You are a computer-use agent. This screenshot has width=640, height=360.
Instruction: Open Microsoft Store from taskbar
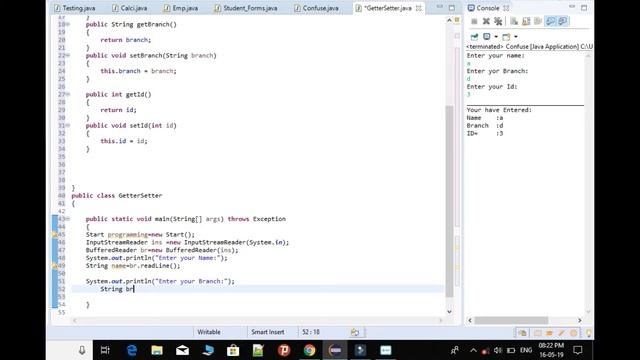pyautogui.click(x=233, y=350)
